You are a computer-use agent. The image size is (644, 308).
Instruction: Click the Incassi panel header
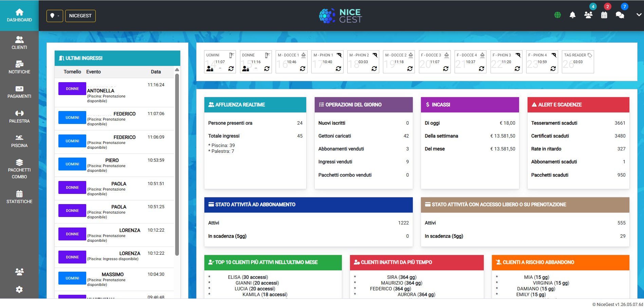470,105
